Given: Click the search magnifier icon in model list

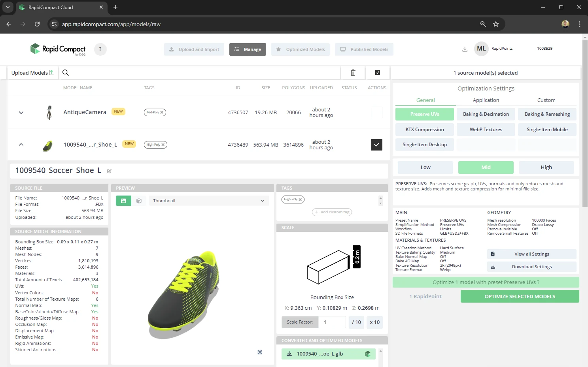Looking at the screenshot, I should pyautogui.click(x=66, y=73).
